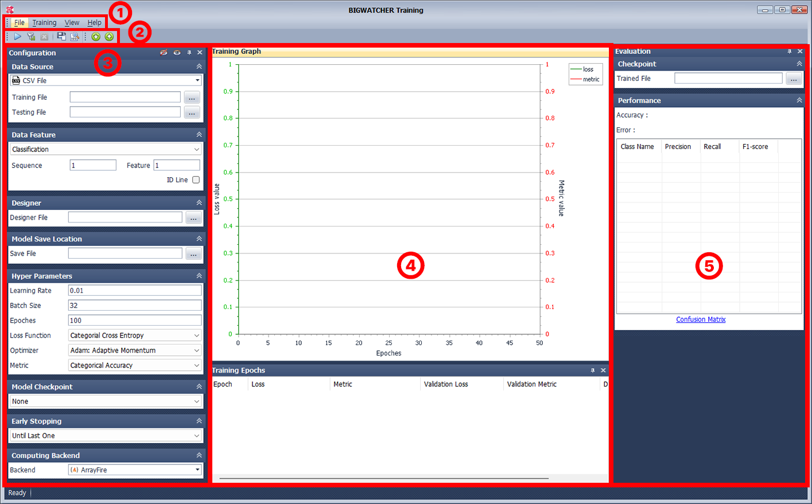This screenshot has height=504, width=812.
Task: Click the funnel with bars toolbar icon
Action: 31,37
